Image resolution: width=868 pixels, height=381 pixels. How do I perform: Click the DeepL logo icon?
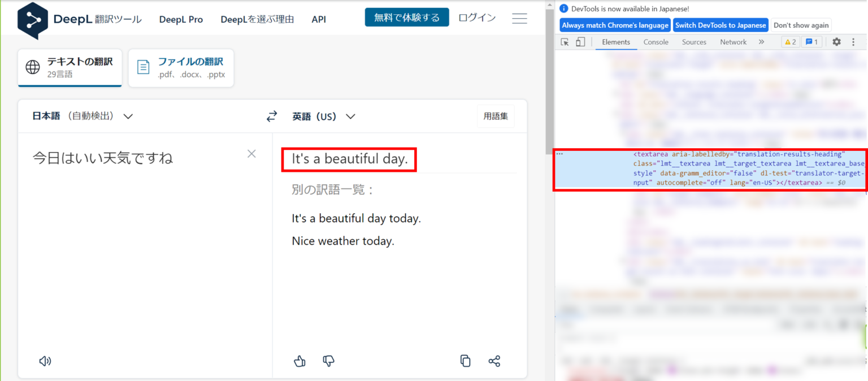(33, 20)
